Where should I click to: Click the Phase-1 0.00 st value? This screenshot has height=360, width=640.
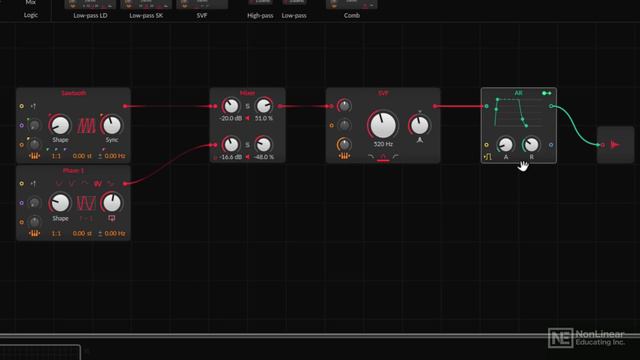point(82,233)
